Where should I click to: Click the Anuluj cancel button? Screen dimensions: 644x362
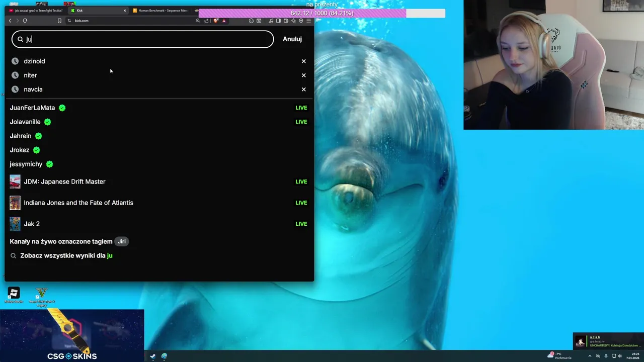point(292,39)
